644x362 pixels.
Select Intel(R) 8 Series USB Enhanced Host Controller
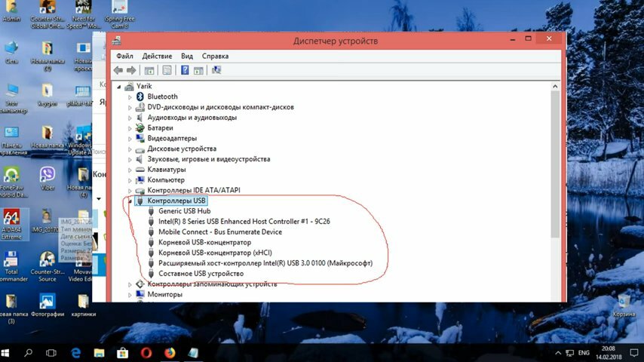(244, 222)
